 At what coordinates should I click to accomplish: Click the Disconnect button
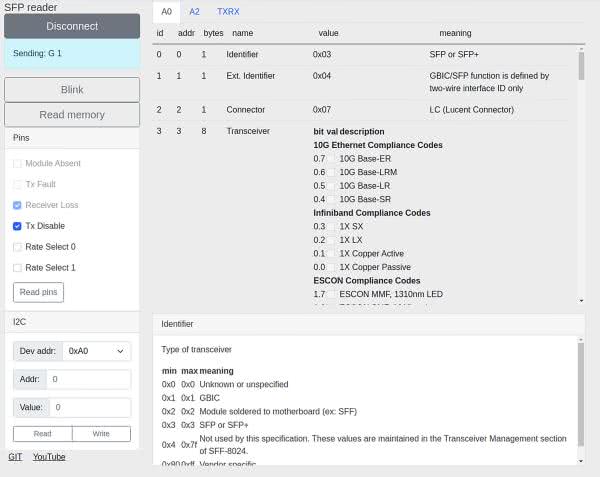(71, 26)
